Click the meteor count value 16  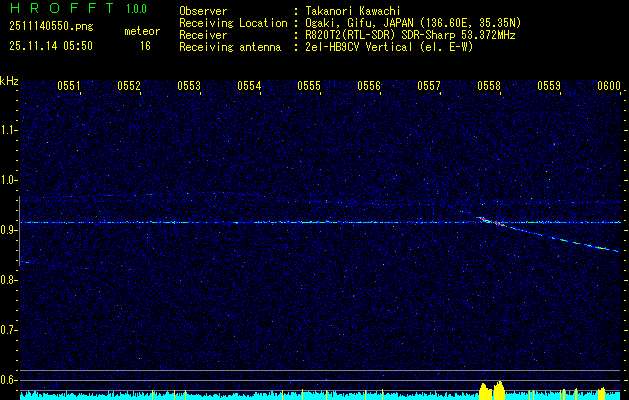(146, 46)
